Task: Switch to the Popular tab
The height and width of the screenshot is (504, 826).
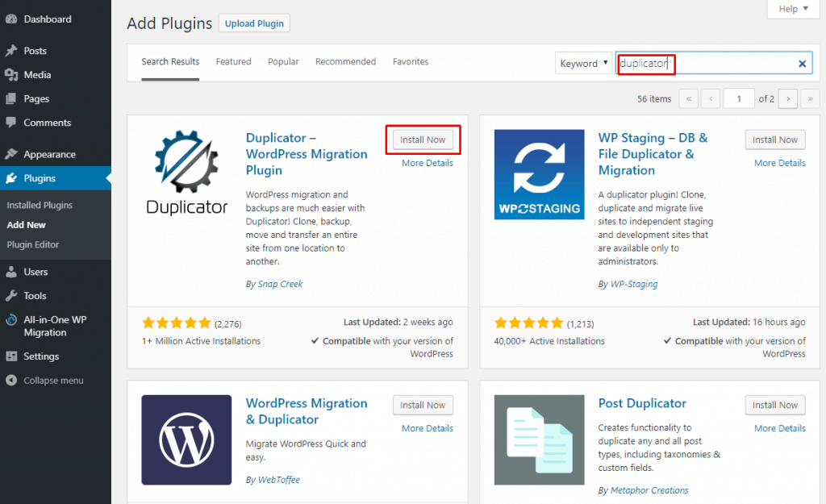Action: [283, 61]
